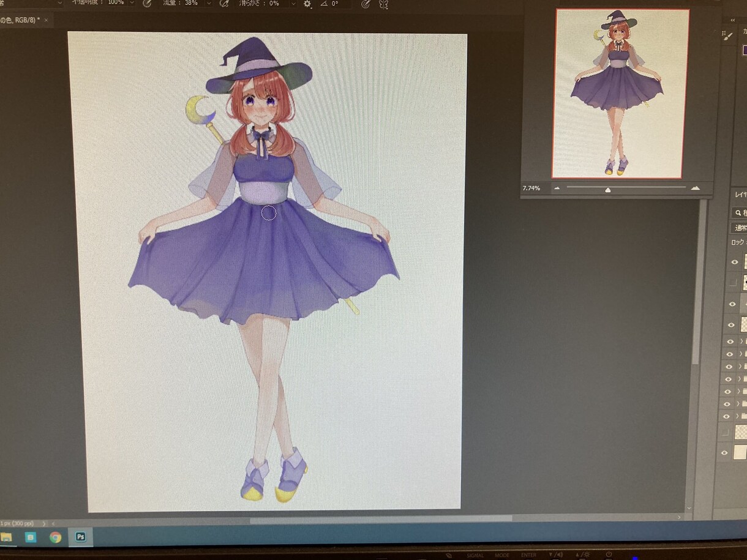This screenshot has width=747, height=560.
Task: Open status bar info arrow menu
Action: click(x=44, y=524)
